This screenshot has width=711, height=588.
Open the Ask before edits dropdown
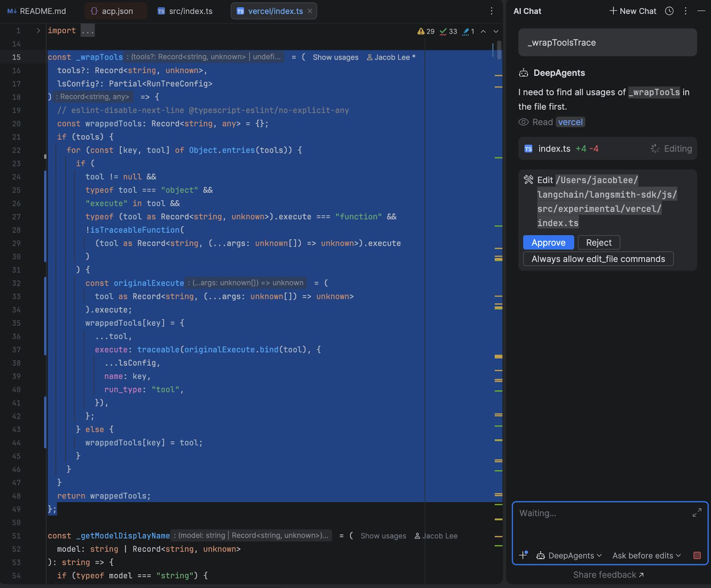click(646, 556)
